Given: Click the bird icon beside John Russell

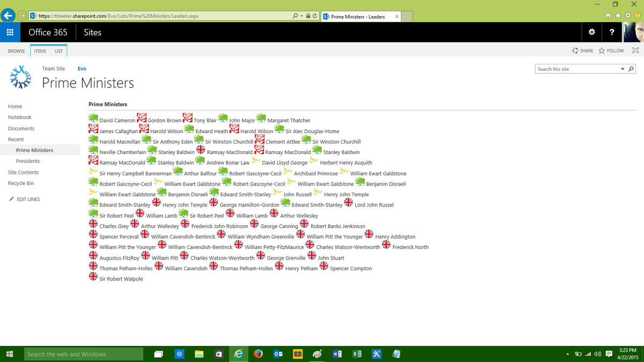Looking at the screenshot, I should coord(277,192).
